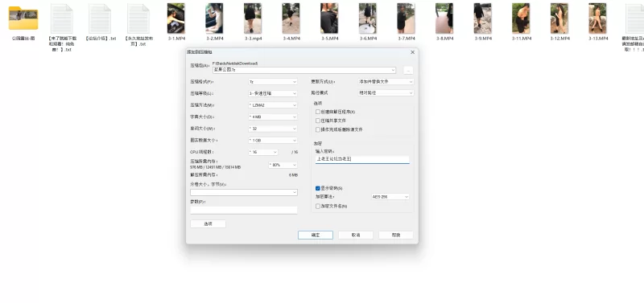Toggle delete source files after operation checkbox
This screenshot has height=303, width=644.
point(318,129)
